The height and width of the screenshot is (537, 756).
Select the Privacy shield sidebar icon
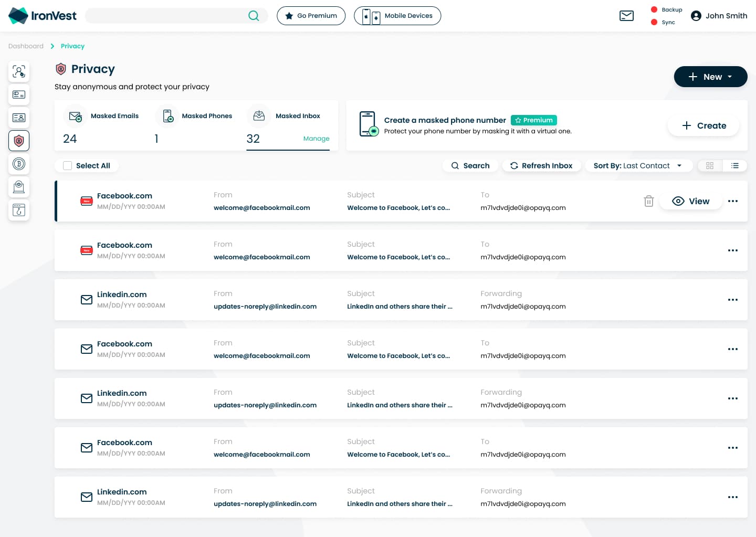(19, 141)
